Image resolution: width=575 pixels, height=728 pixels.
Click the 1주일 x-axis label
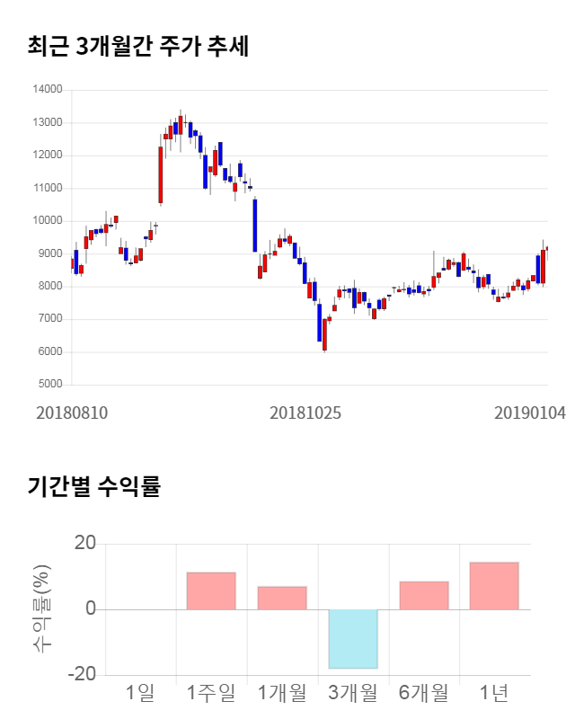(211, 693)
